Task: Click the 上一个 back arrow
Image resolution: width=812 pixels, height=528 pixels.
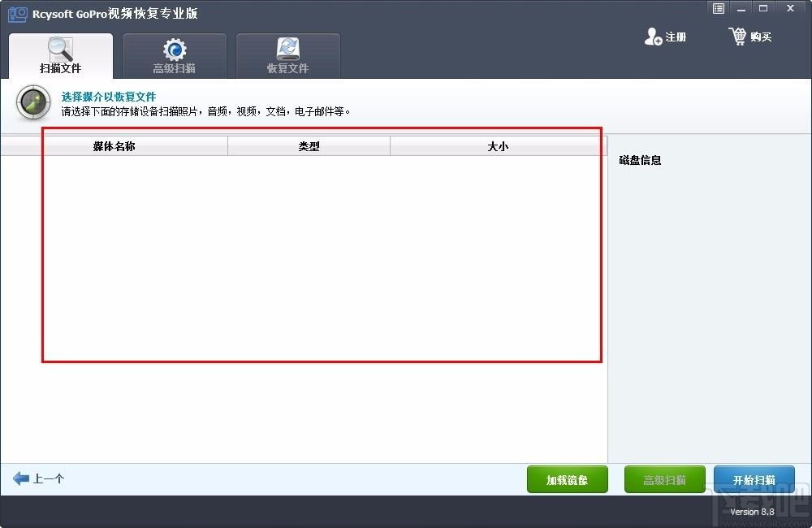Action: pos(21,478)
